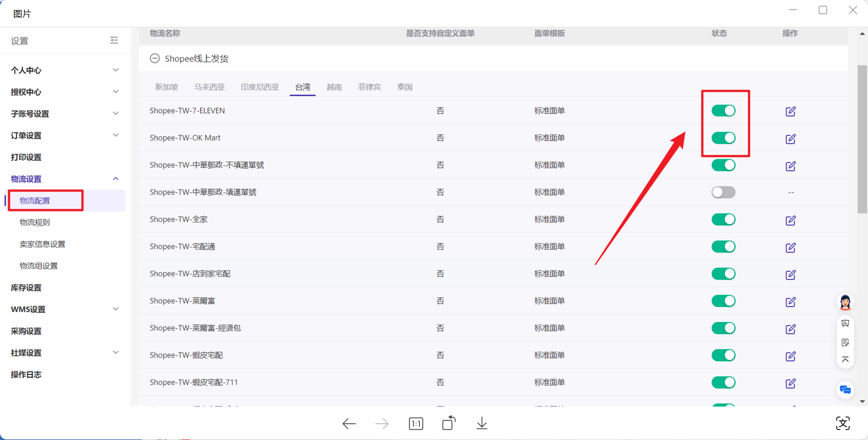The height and width of the screenshot is (440, 868).
Task: Open the feedback note icon in floating panel
Action: pyautogui.click(x=845, y=342)
